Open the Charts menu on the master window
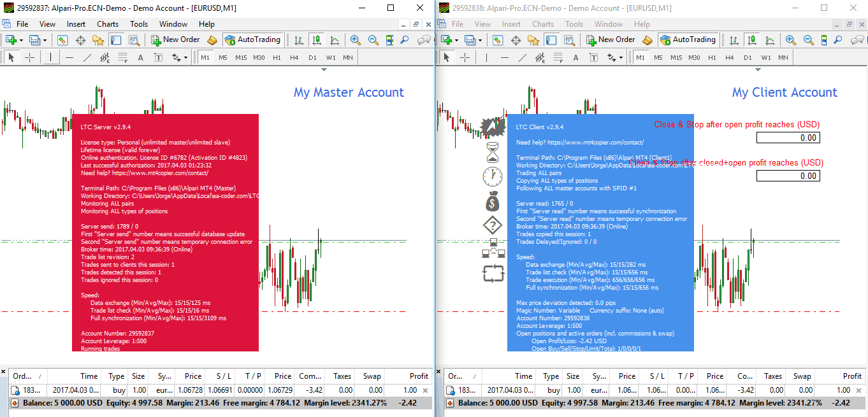 pos(107,24)
